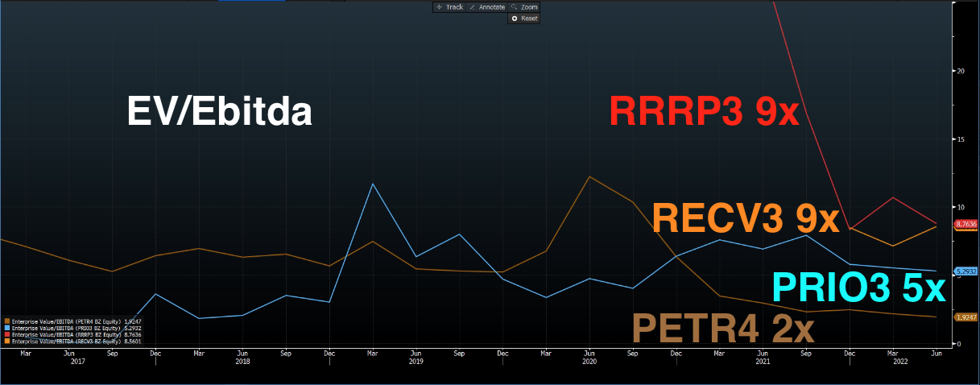Select the brown 1.9247 axis value tag

(966, 317)
